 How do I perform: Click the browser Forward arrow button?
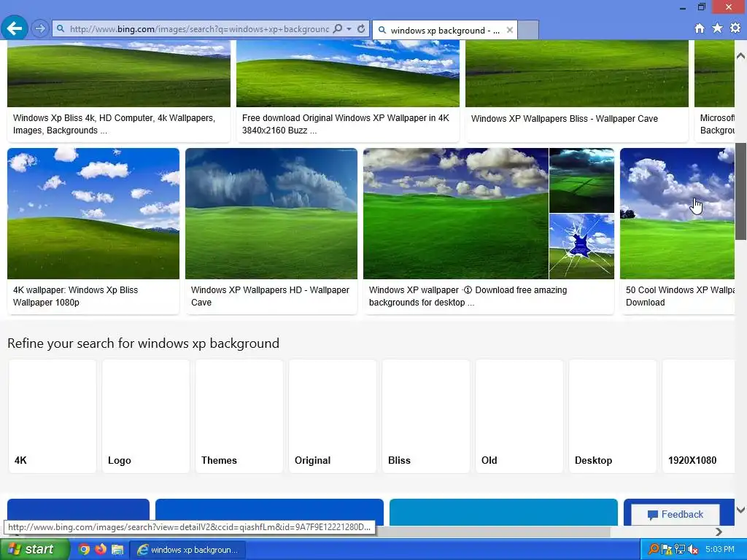40,28
